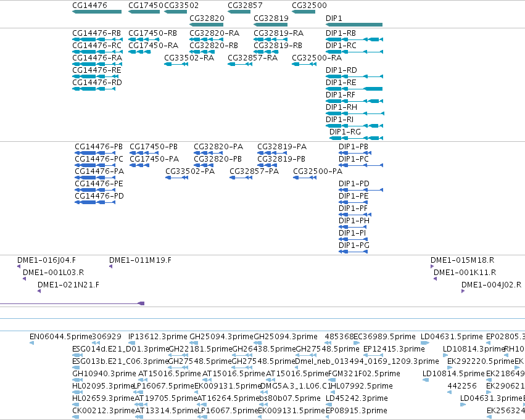Click transcript CG32819-RA label
This screenshot has width=525, height=420.
click(x=279, y=33)
